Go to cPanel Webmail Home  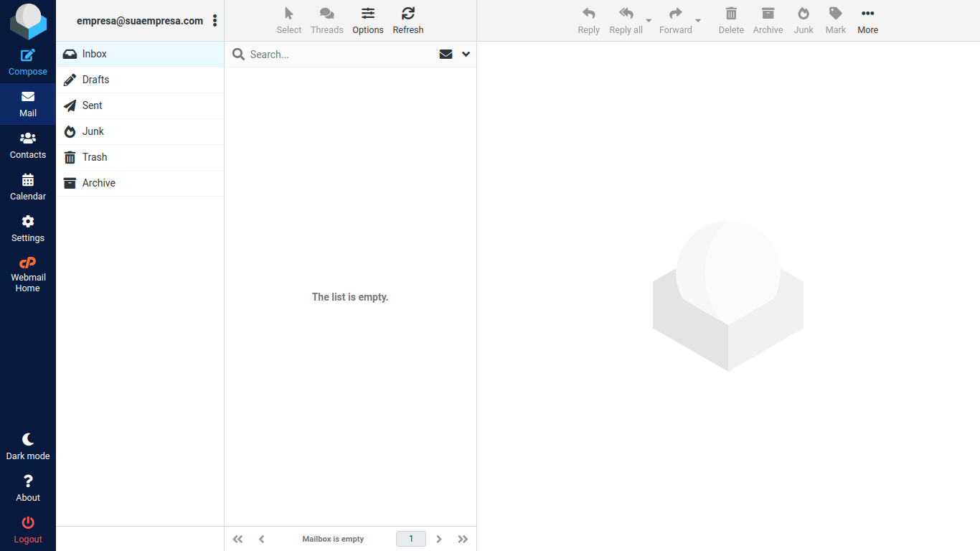coord(28,274)
